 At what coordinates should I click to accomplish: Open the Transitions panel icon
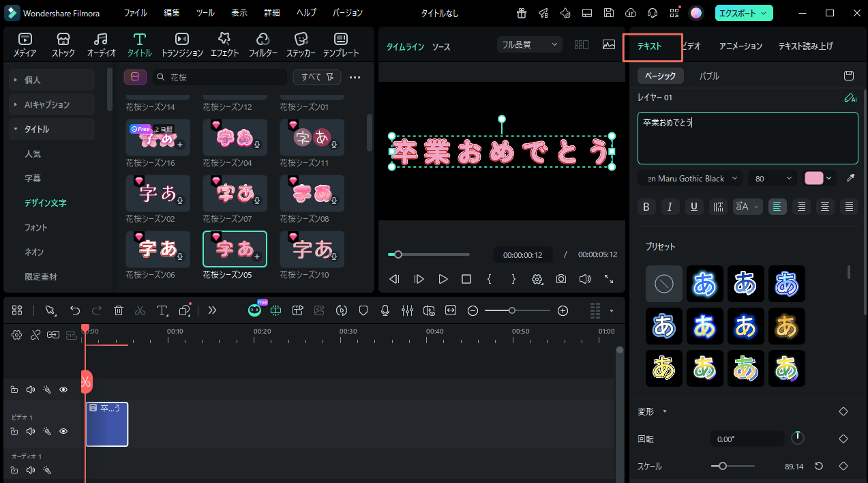pyautogui.click(x=182, y=44)
